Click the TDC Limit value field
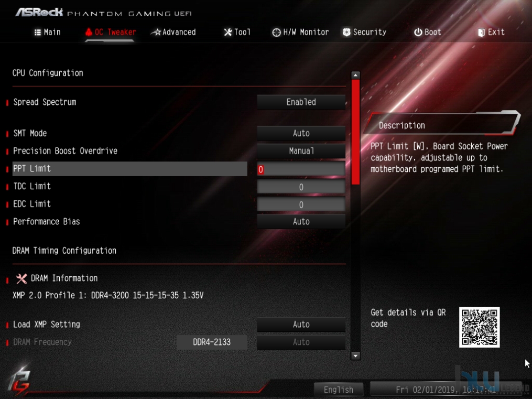The width and height of the screenshot is (532, 399). point(301,187)
